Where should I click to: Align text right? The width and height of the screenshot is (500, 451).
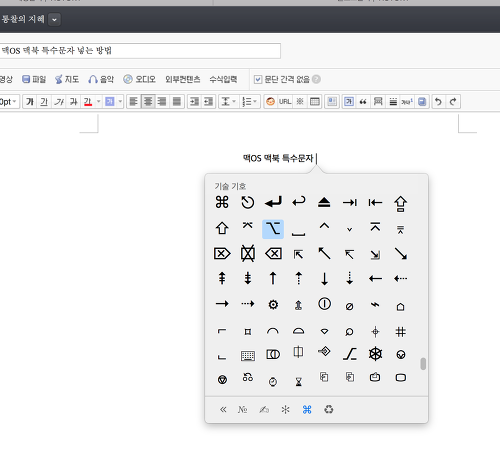[x=162, y=101]
